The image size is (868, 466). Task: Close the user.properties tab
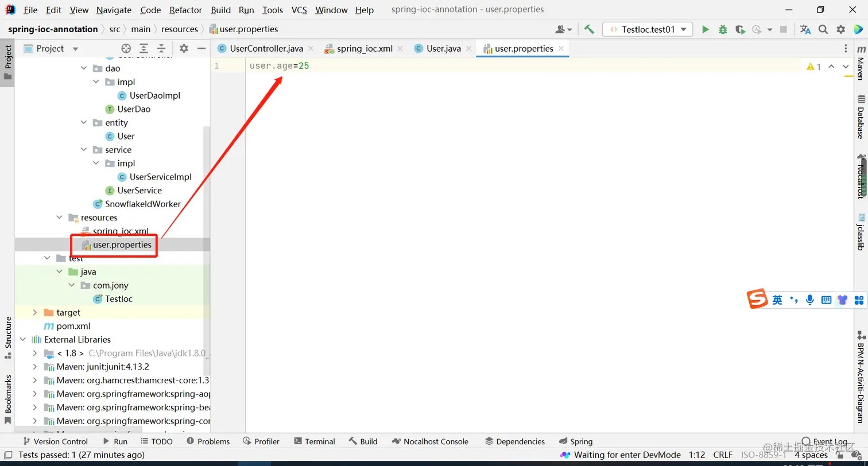pos(561,49)
